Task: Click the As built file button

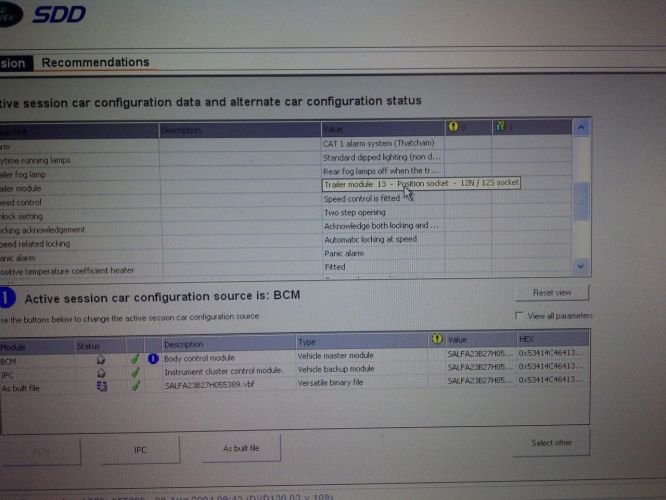Action: tap(241, 448)
